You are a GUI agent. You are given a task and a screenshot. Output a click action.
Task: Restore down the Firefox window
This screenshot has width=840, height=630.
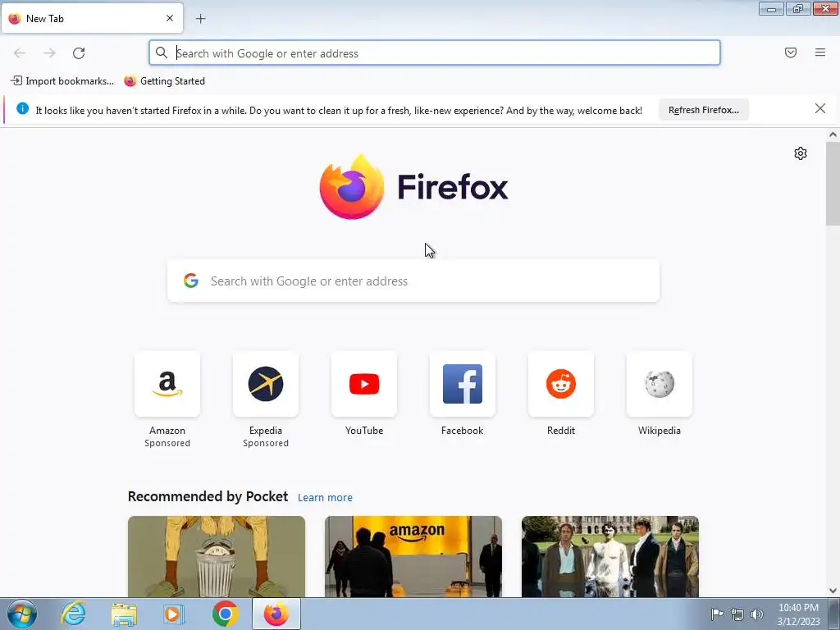pyautogui.click(x=798, y=9)
